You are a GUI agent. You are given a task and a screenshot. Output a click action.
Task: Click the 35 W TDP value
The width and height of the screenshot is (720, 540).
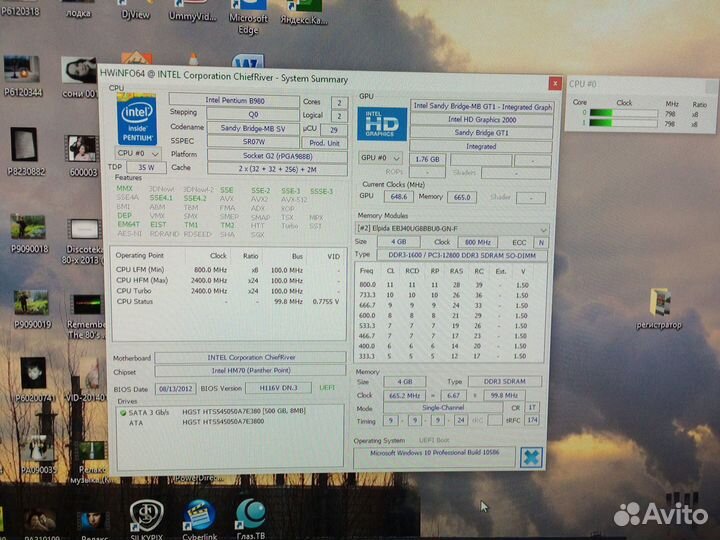(146, 168)
